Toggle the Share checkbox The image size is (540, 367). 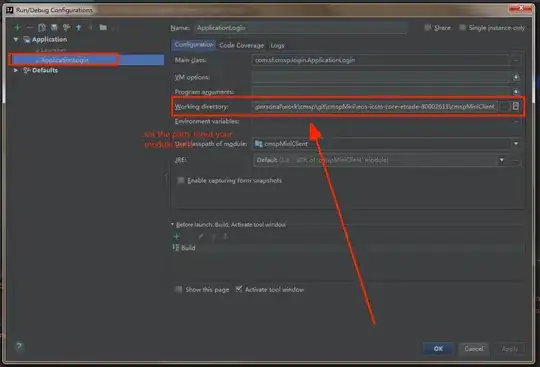(x=428, y=28)
